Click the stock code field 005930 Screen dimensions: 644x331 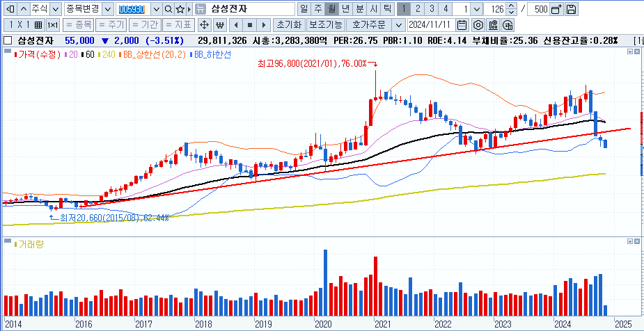[134, 9]
